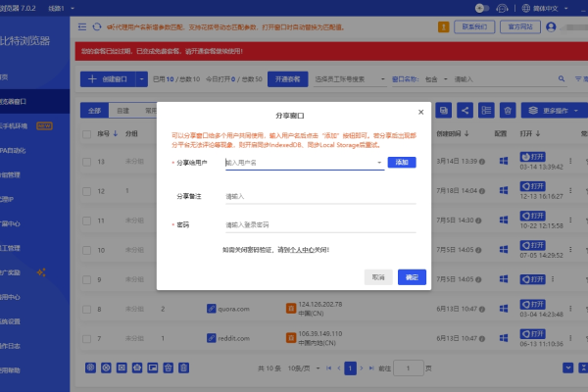Click the circled X icon in bottom toolbar

[x=106, y=367]
